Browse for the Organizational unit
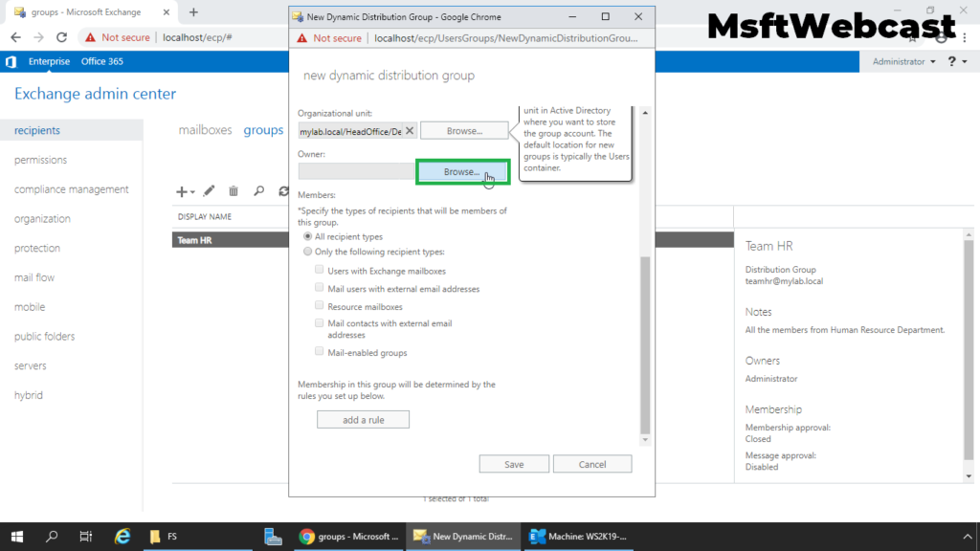 (464, 130)
